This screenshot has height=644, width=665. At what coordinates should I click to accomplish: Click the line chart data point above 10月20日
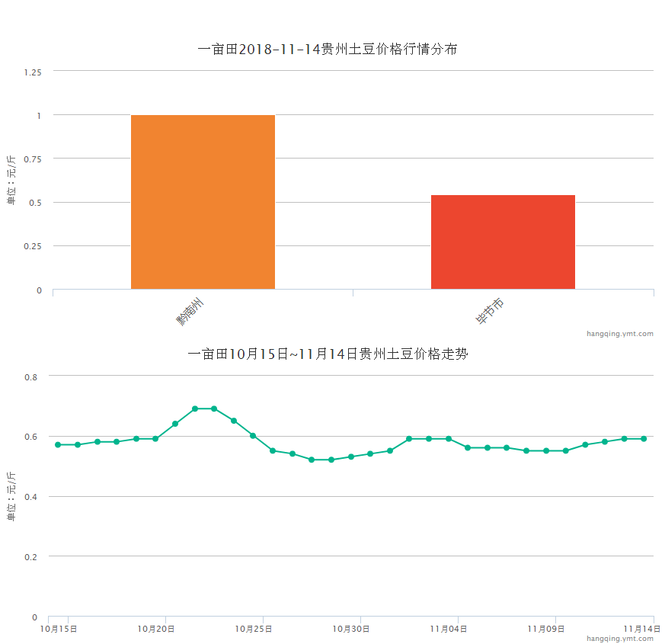(x=155, y=439)
